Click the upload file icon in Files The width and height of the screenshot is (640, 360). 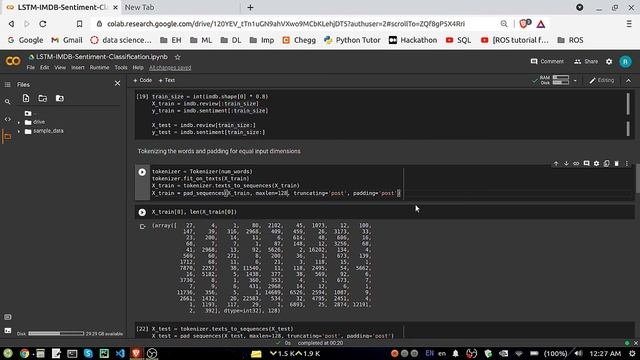click(26, 98)
